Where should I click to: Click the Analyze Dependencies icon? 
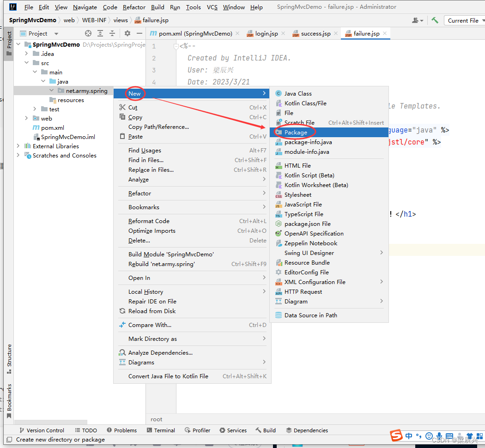click(122, 352)
